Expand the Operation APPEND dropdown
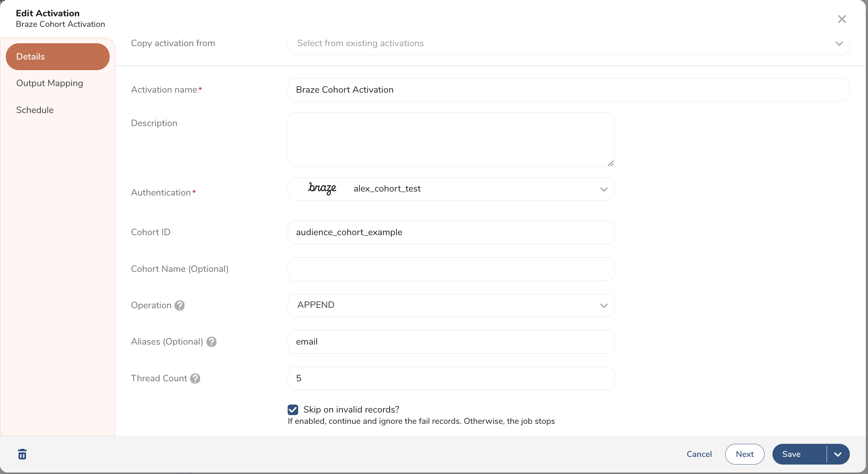The width and height of the screenshot is (868, 474). [604, 305]
